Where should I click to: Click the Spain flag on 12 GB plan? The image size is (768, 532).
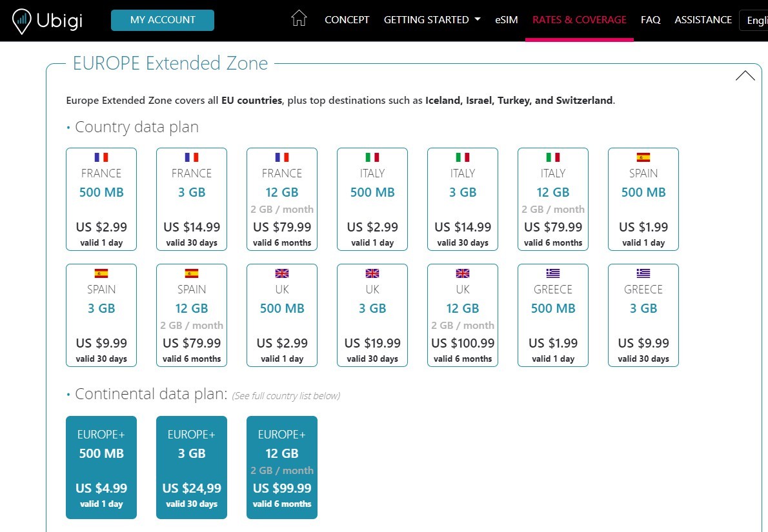[x=192, y=273]
